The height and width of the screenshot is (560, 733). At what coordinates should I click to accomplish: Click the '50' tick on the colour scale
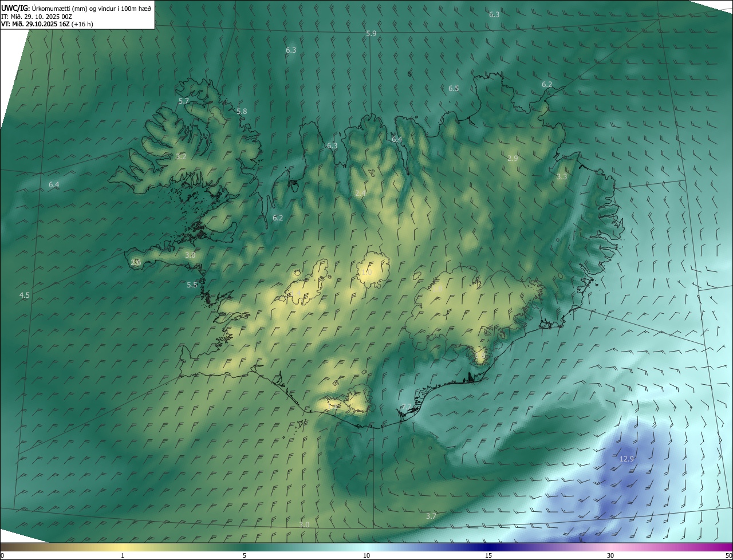click(x=728, y=555)
